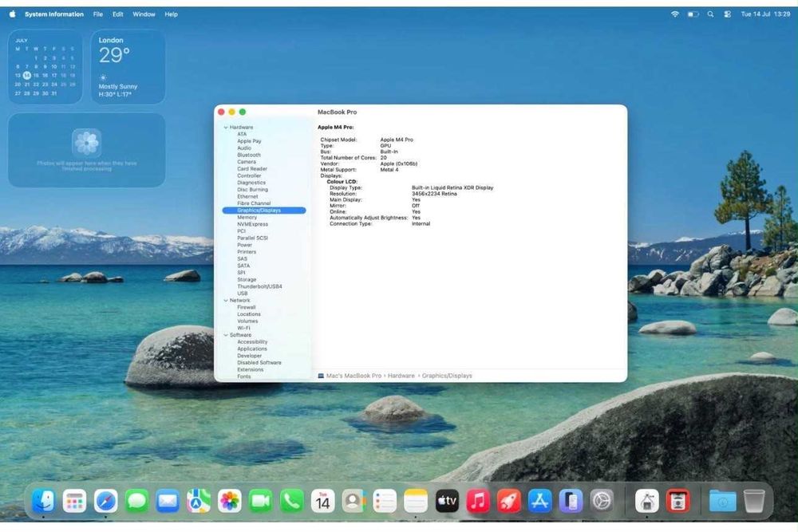Open the Messages app in the Dock
Image resolution: width=798 pixels, height=532 pixels.
point(137,501)
